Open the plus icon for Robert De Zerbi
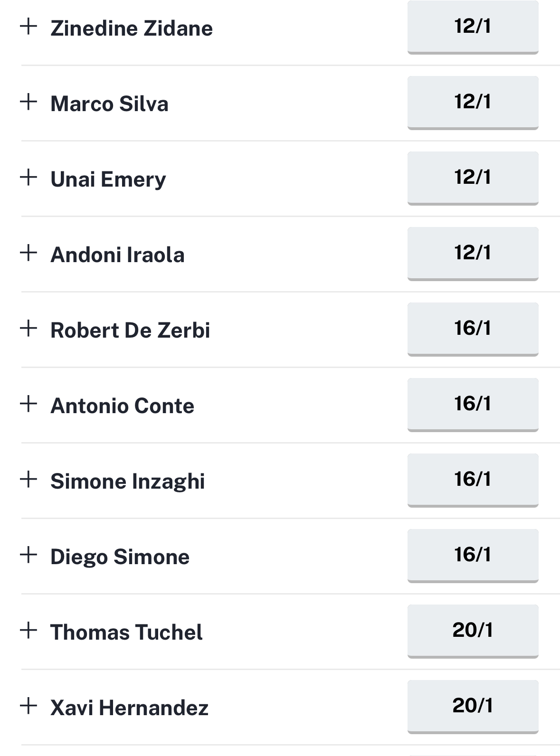 pos(28,328)
